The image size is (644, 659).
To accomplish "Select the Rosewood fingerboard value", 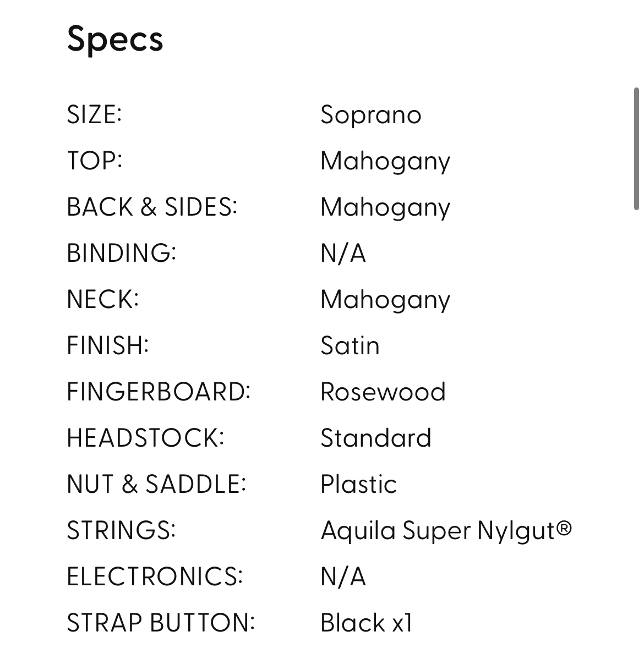I will pyautogui.click(x=383, y=392).
